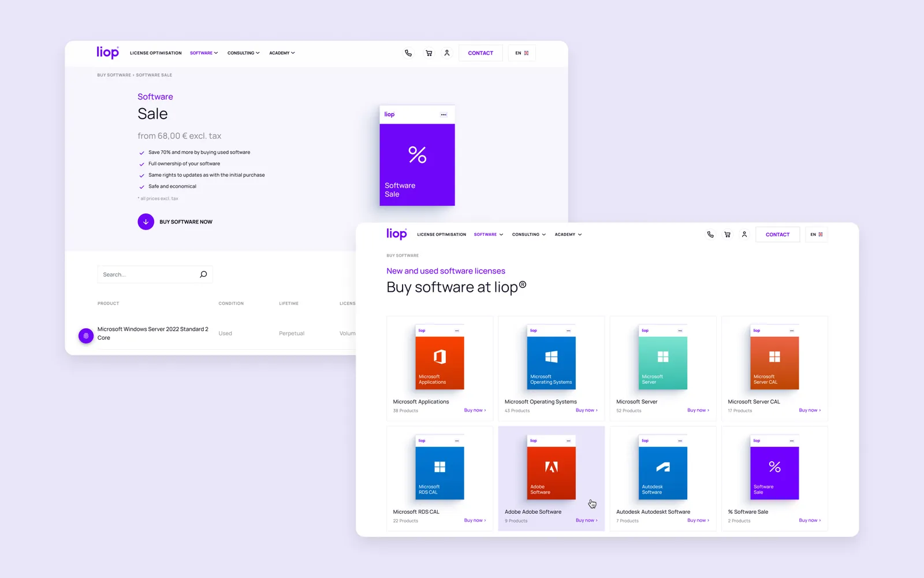Click the phone icon in the Software Sale window

(408, 53)
